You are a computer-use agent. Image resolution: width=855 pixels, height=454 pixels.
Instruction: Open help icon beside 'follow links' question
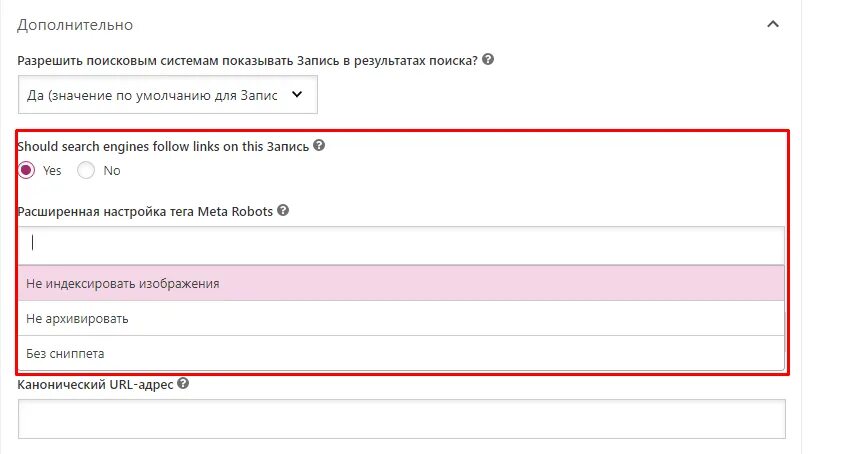[x=319, y=146]
